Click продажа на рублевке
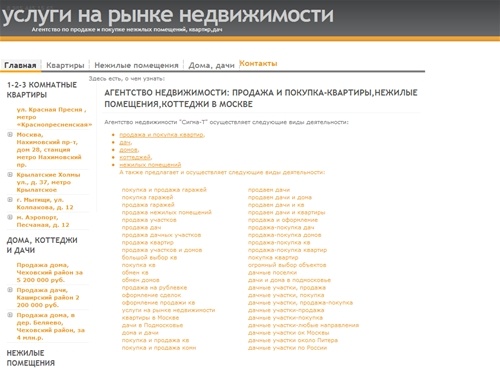500x375 pixels. 154,288
